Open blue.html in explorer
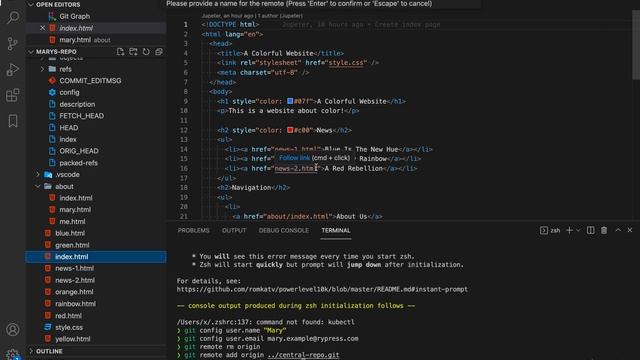 click(x=70, y=233)
